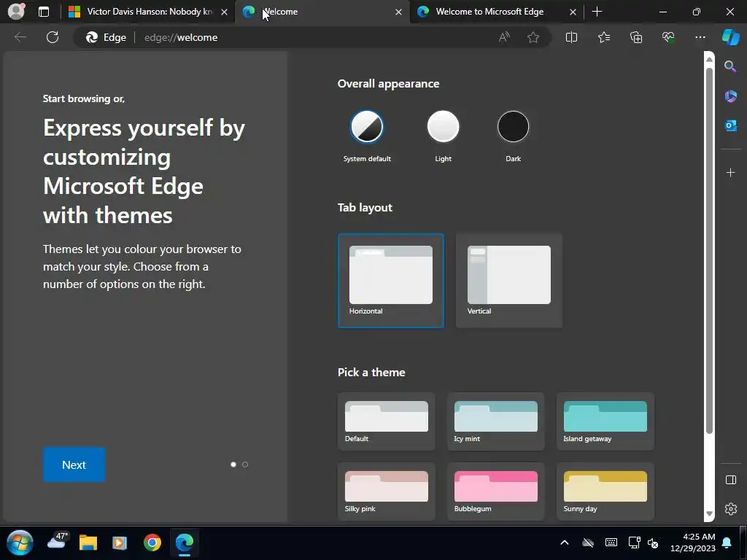Click the scrollbar down arrow
The height and width of the screenshot is (560, 747).
[709, 514]
